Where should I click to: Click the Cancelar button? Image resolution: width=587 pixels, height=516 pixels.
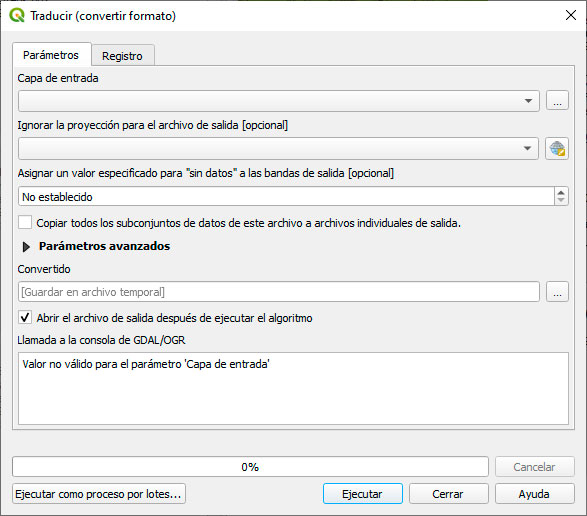[535, 467]
